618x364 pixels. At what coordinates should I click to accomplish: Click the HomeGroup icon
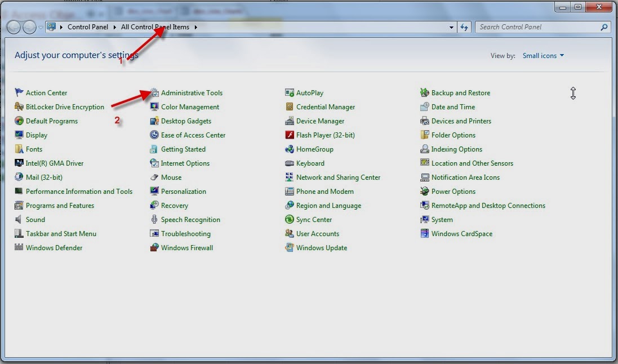pyautogui.click(x=290, y=149)
